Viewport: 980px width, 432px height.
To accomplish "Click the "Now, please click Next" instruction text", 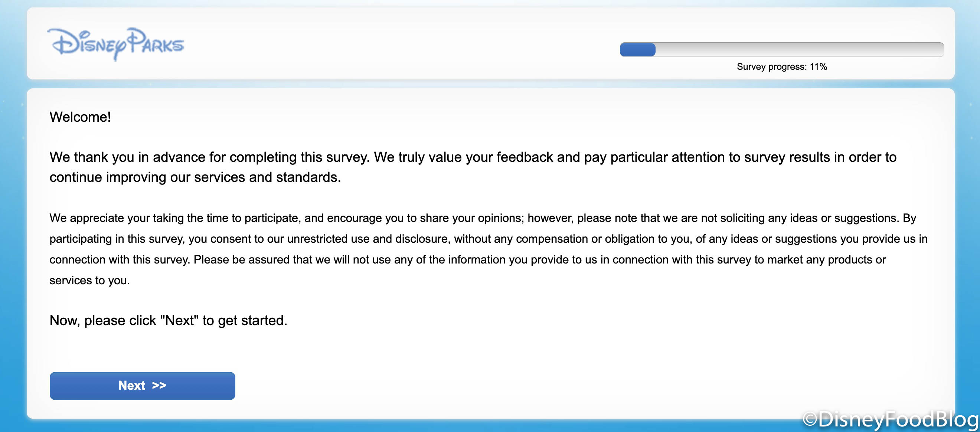I will [168, 321].
